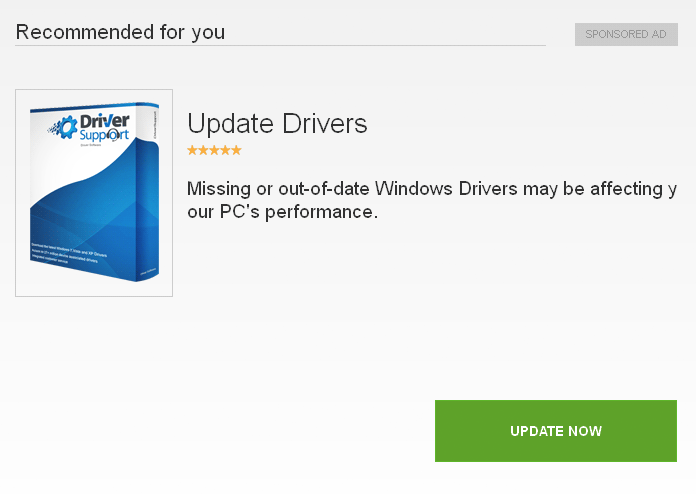Click the first star in the rating
This screenshot has width=696, height=494.
click(192, 150)
